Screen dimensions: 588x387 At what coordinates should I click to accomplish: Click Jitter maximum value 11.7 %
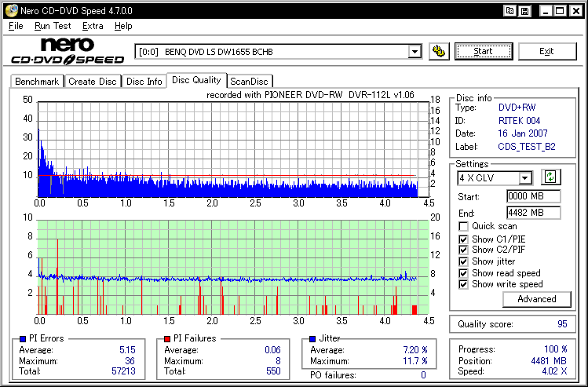coord(415,361)
